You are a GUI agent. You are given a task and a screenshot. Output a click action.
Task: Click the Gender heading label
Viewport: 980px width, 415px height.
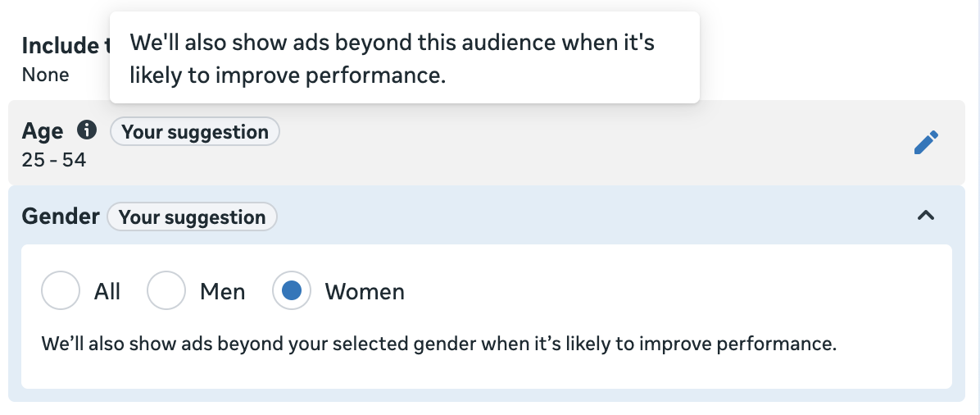[x=61, y=216]
